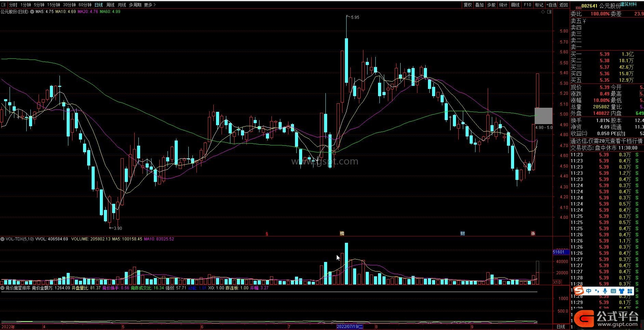The height and width of the screenshot is (330, 644).
Task: Click the 标记 mark button
Action: pos(539,5)
